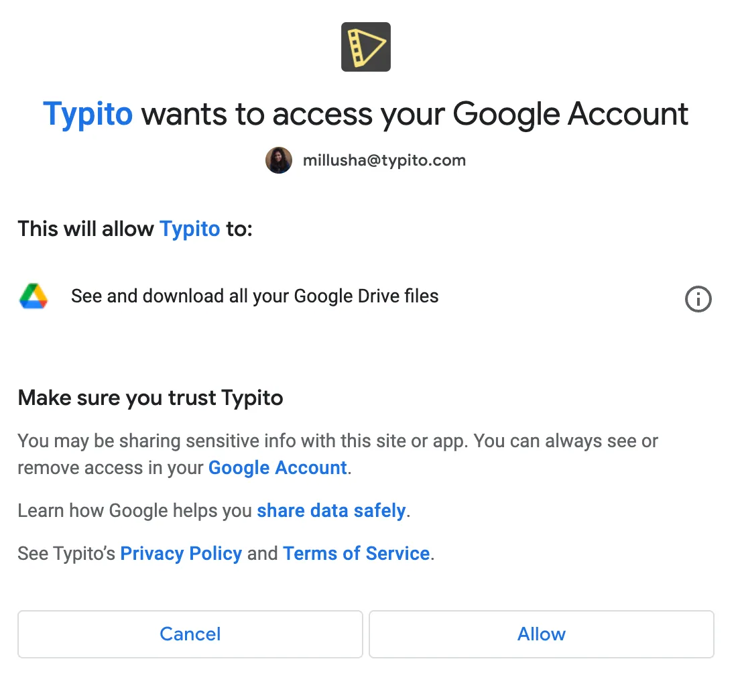Click 'wants to access your Google Account' title

[x=415, y=114]
